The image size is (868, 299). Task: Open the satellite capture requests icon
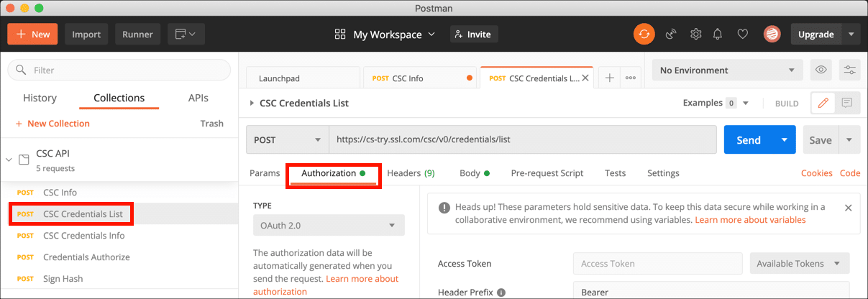click(x=671, y=34)
